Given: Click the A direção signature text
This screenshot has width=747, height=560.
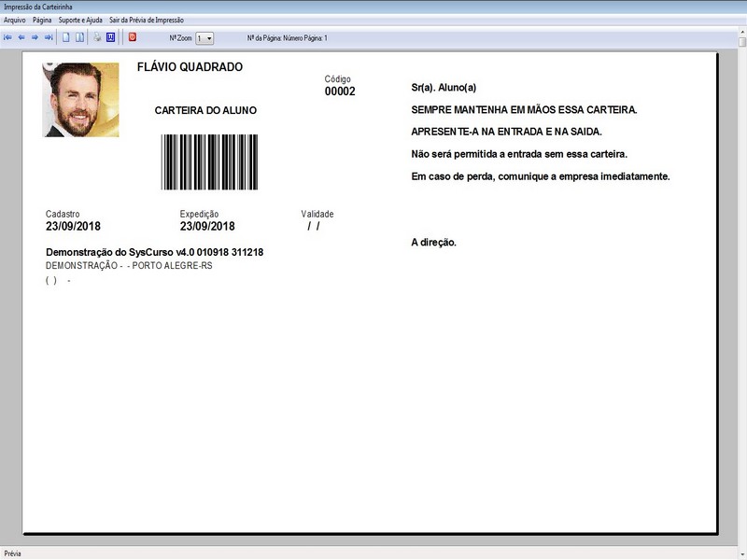Looking at the screenshot, I should [433, 243].
